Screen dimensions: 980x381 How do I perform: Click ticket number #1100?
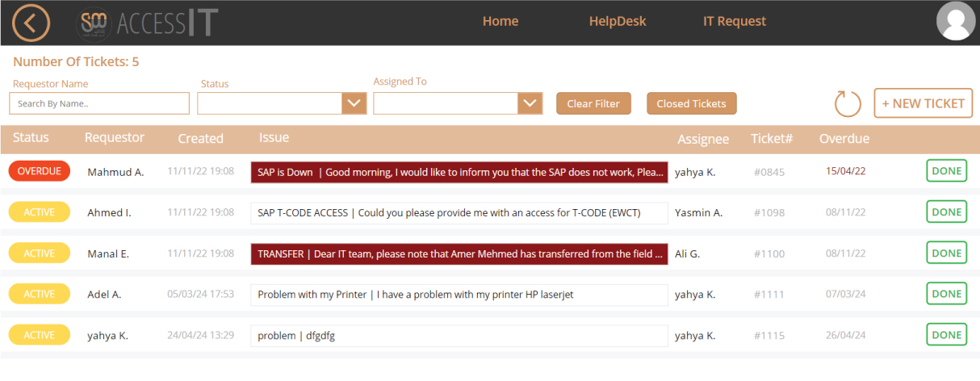tap(769, 253)
